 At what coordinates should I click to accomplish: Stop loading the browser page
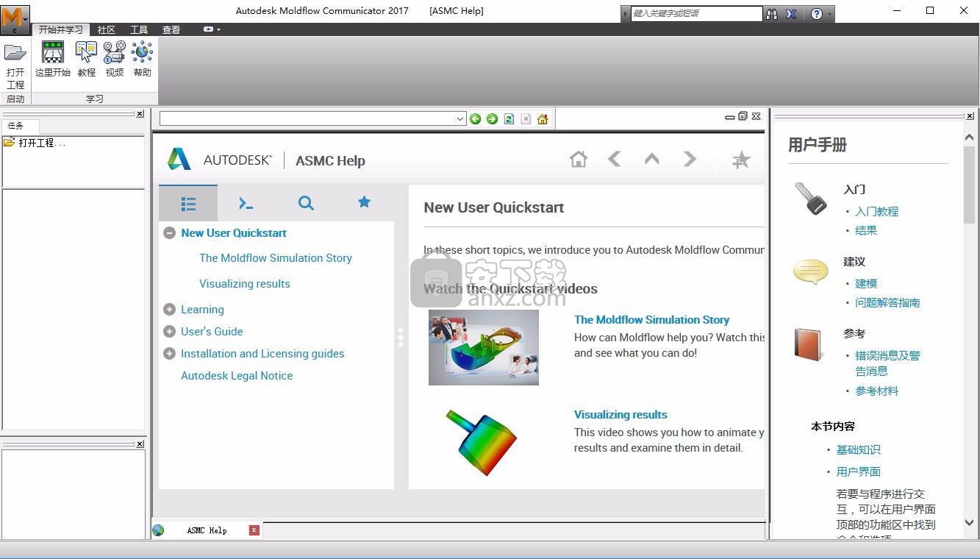[x=526, y=119]
